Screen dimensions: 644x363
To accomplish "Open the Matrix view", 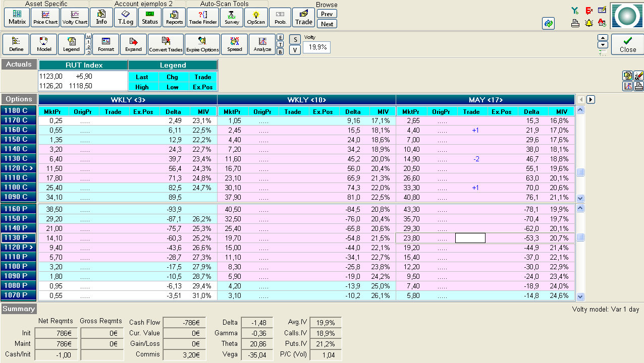I will click(x=17, y=17).
